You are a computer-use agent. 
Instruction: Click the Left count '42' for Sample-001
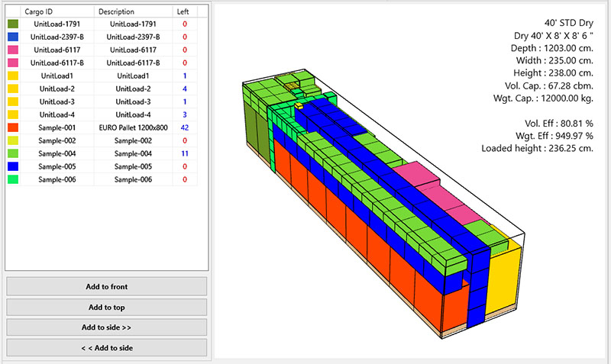[185, 127]
